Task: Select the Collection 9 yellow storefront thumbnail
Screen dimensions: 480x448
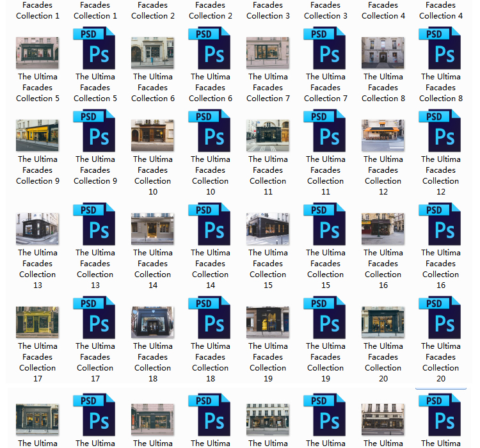Action: click(x=37, y=135)
